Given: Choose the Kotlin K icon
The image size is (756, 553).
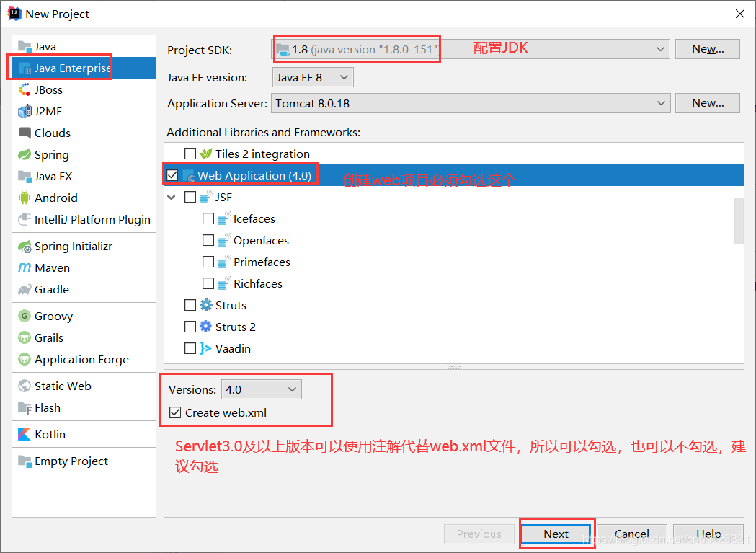Looking at the screenshot, I should (25, 434).
